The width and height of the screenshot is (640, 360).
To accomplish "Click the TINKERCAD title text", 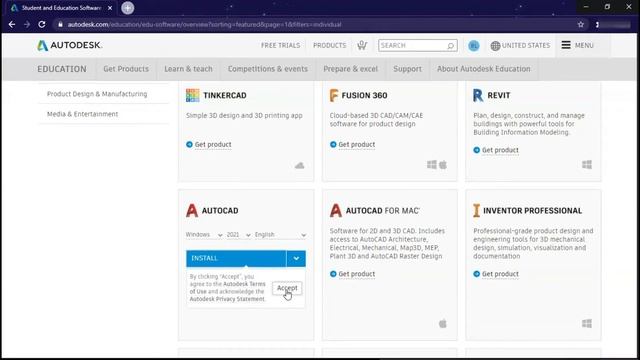I will tap(225, 96).
